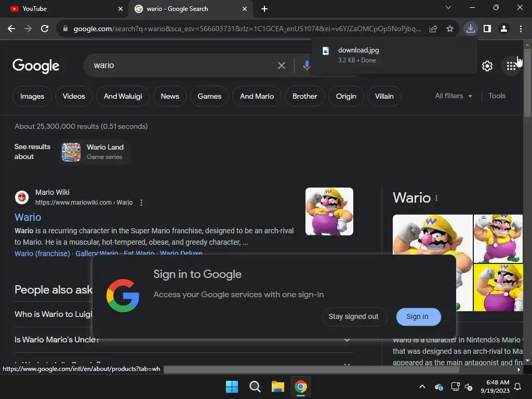Click the OneDrive cloud tray icon
Viewport: 532px width, 399px height.
438,387
